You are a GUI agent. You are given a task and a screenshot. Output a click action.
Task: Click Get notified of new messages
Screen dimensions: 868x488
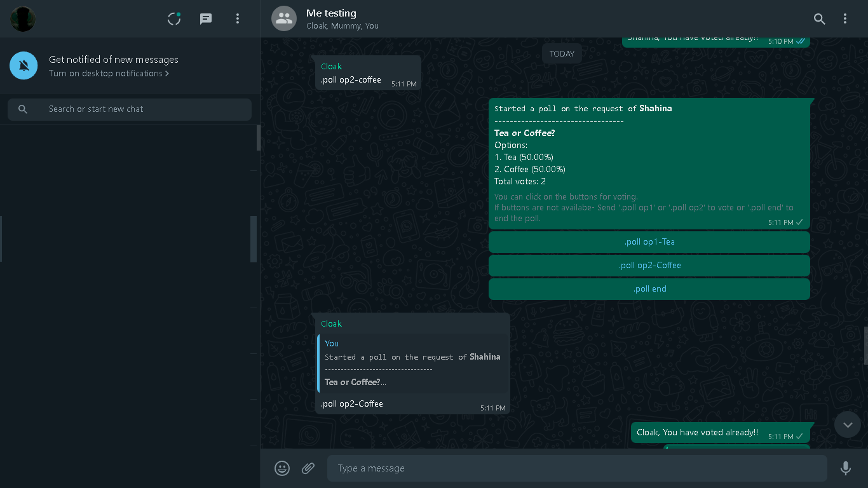(114, 60)
